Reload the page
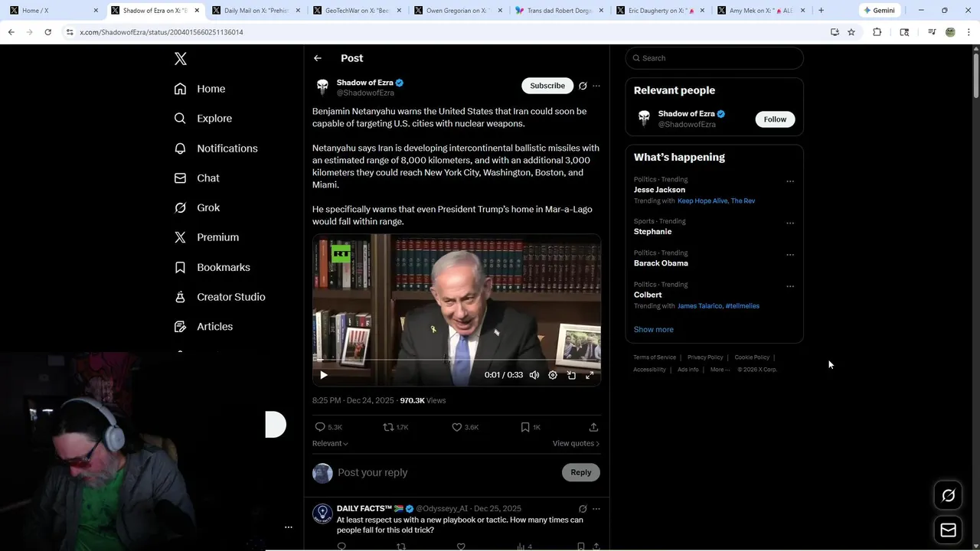Viewport: 980px width, 551px height. pyautogui.click(x=47, y=32)
